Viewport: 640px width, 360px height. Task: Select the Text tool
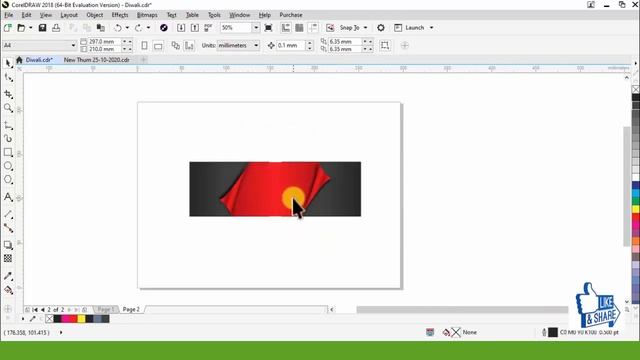pyautogui.click(x=8, y=198)
